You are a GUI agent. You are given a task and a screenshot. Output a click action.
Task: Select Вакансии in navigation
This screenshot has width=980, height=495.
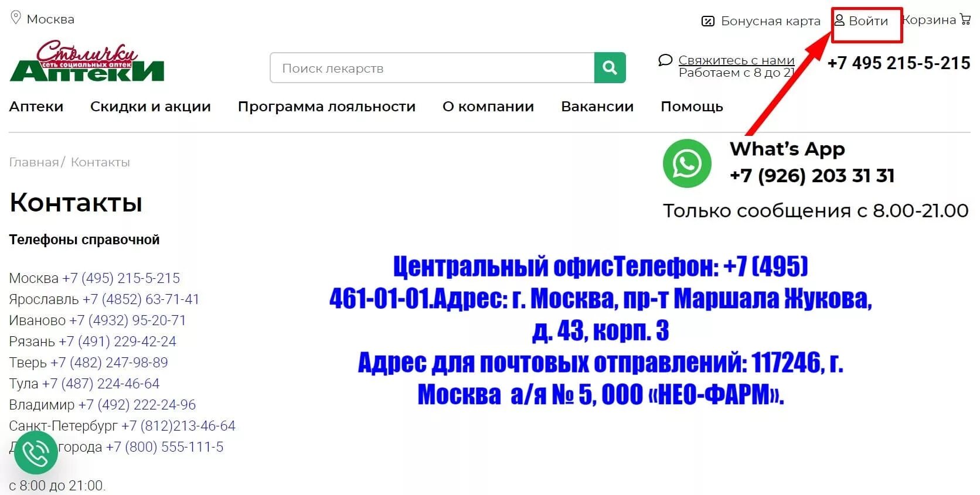tap(597, 107)
